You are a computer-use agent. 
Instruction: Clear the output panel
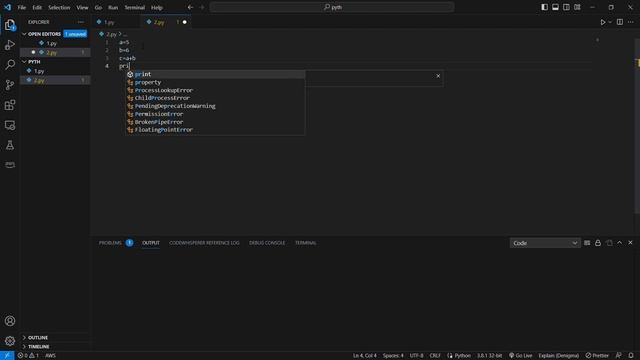587,243
